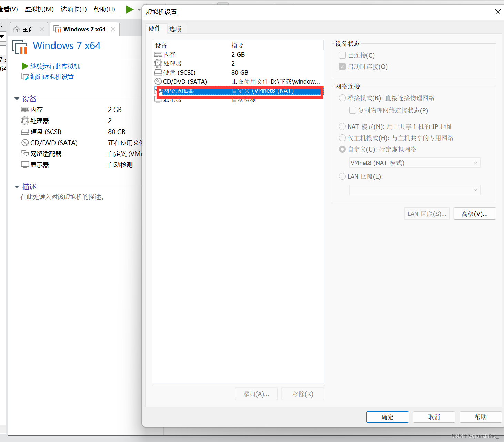
Task: Click 编辑虚拟机设置 link
Action: pyautogui.click(x=52, y=76)
